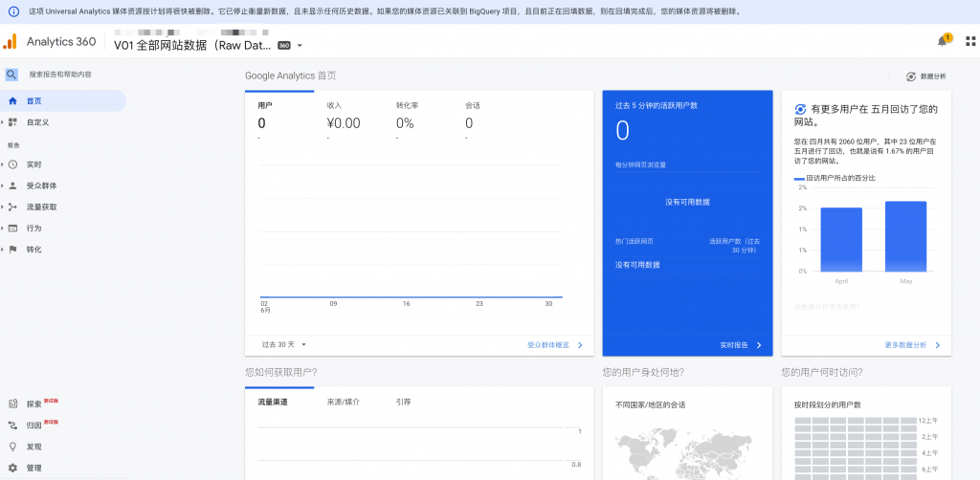Click the gear icon for 管理
The width and height of the screenshot is (980, 480).
(12, 469)
